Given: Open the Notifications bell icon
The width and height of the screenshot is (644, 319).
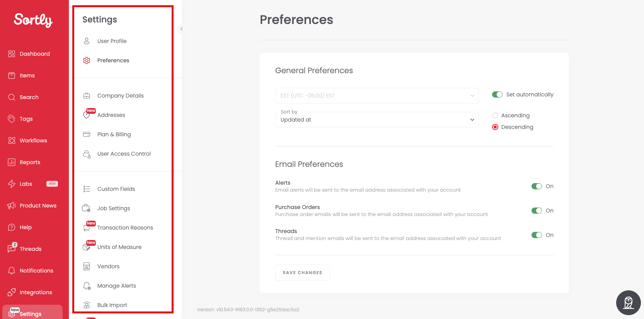Looking at the screenshot, I should tap(12, 271).
